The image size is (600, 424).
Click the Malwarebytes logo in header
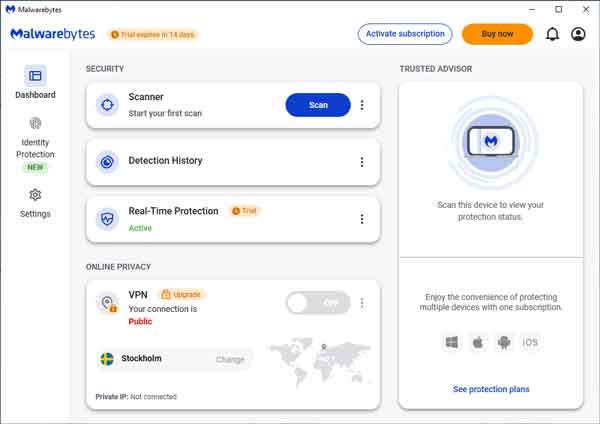tap(53, 34)
